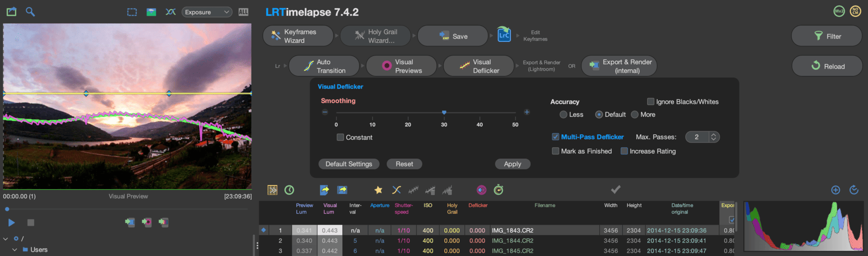Reload the sequence with Reload
The height and width of the screenshot is (256, 868).
click(827, 66)
